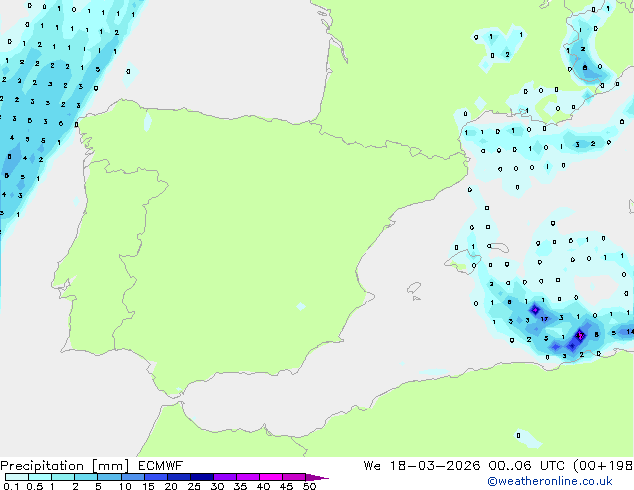This screenshot has width=634, height=490.
Task: Click the "00..06 UTC" time range text
Action: [x=526, y=466]
